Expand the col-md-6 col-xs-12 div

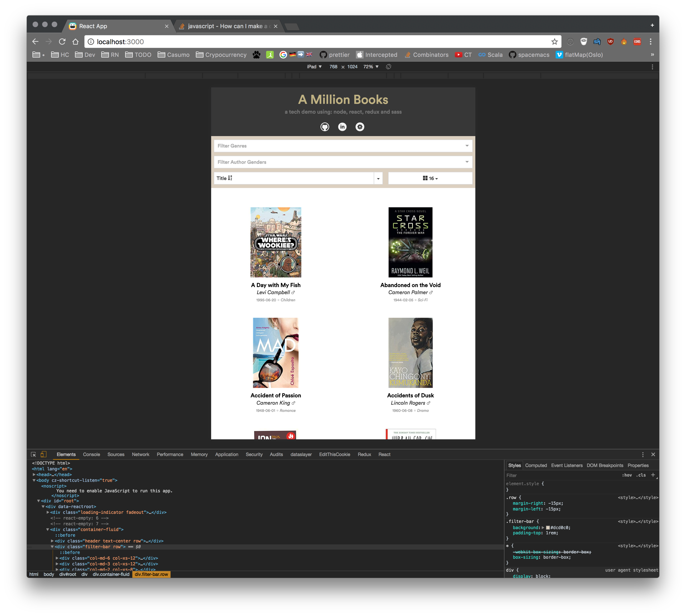click(x=57, y=558)
